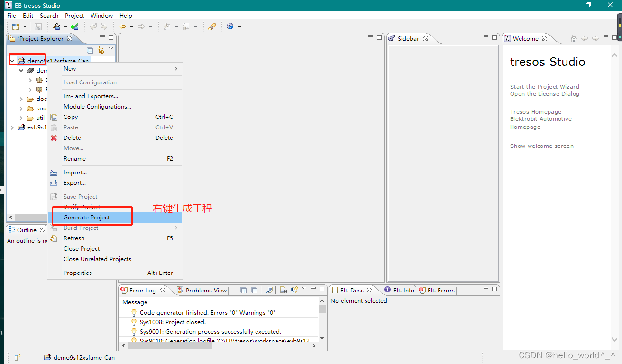Select the Elt. Desc tab
This screenshot has height=364, width=622.
coord(352,290)
